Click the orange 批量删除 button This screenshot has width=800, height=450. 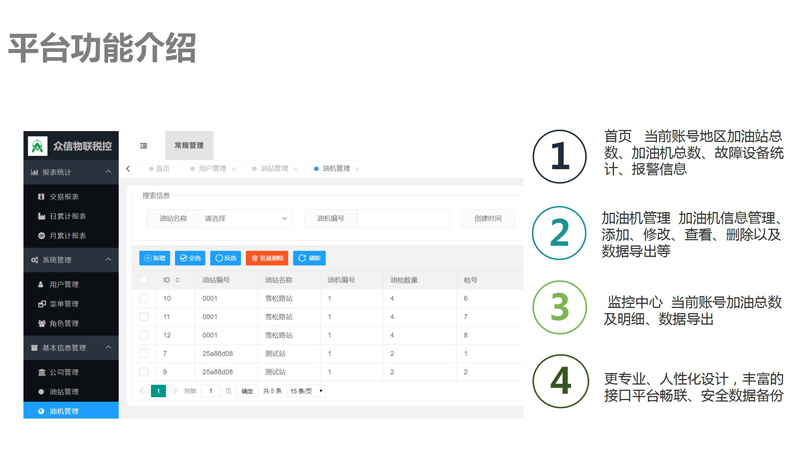[x=267, y=258]
